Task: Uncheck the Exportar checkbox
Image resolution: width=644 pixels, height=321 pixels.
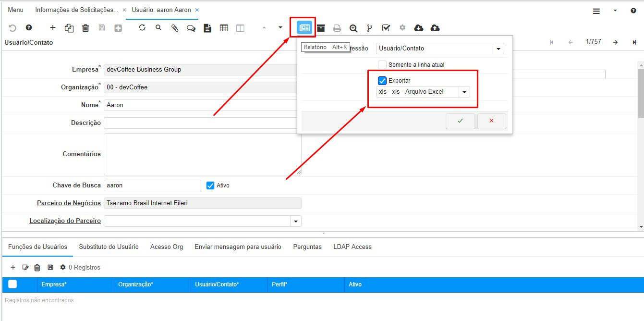Action: [382, 81]
